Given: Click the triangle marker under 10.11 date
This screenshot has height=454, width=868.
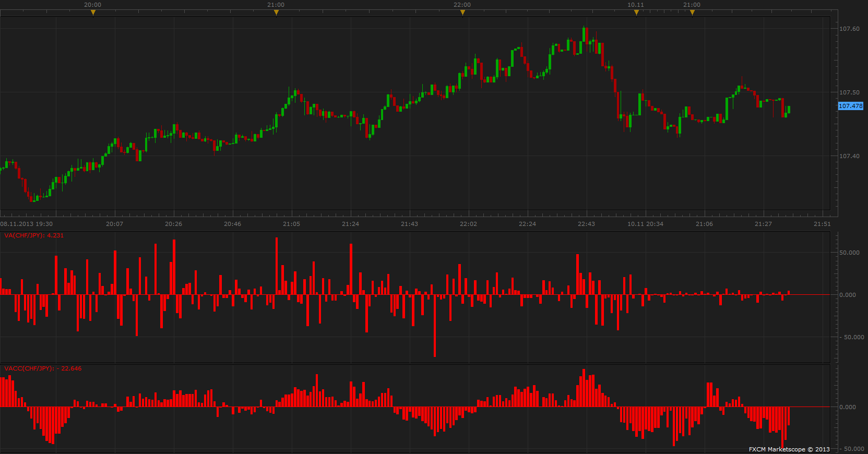Looking at the screenshot, I should coord(636,13).
